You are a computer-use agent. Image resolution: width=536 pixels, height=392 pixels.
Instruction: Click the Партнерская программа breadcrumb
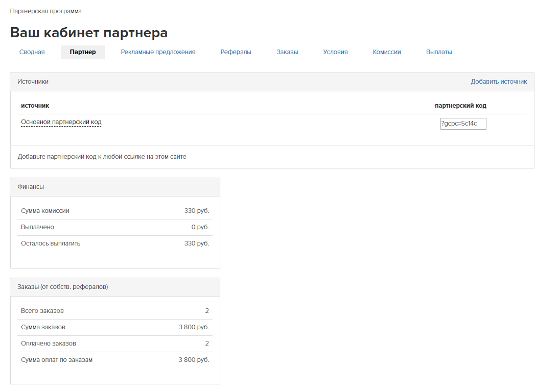(46, 11)
